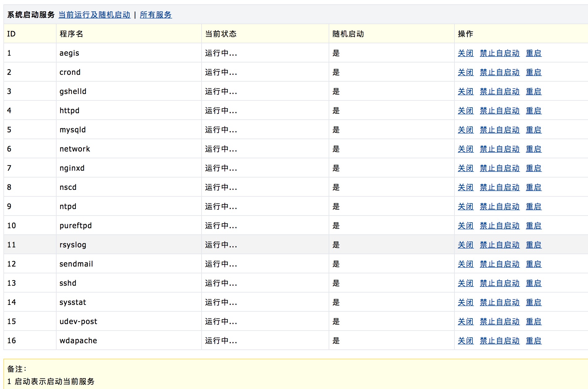Restart sendmail service
The height and width of the screenshot is (389, 588).
click(x=534, y=264)
